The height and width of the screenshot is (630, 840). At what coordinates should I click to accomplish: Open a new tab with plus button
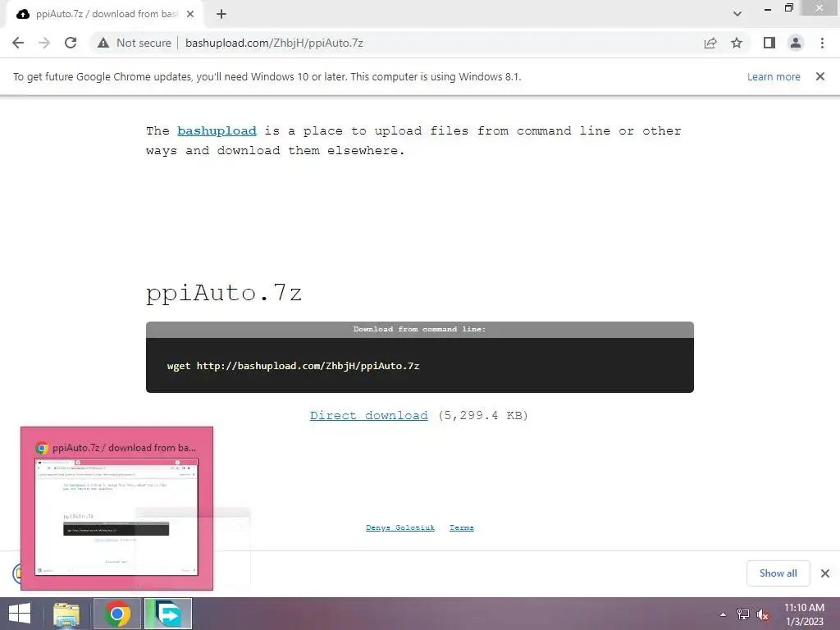point(221,14)
